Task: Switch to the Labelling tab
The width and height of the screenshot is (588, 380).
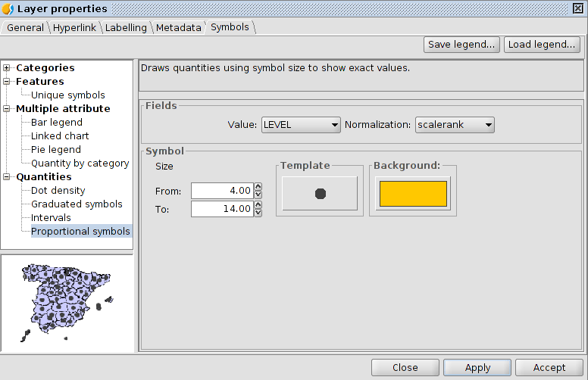Action: pyautogui.click(x=126, y=28)
